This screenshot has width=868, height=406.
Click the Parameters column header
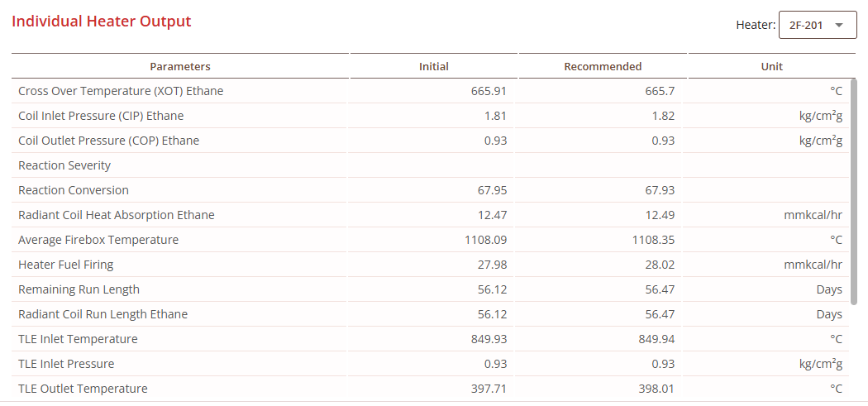tap(179, 66)
